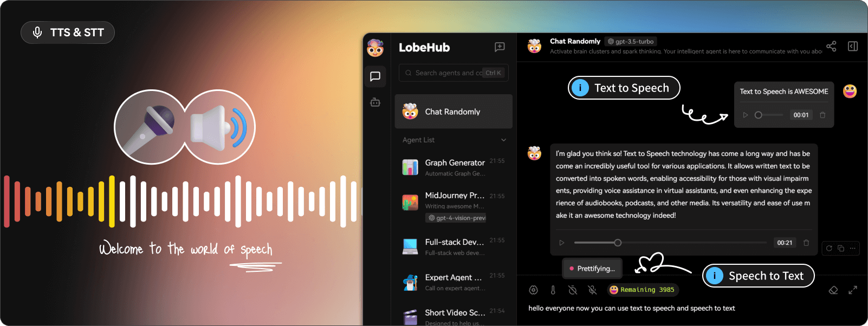Toggle the right side panel icon

coord(853,46)
